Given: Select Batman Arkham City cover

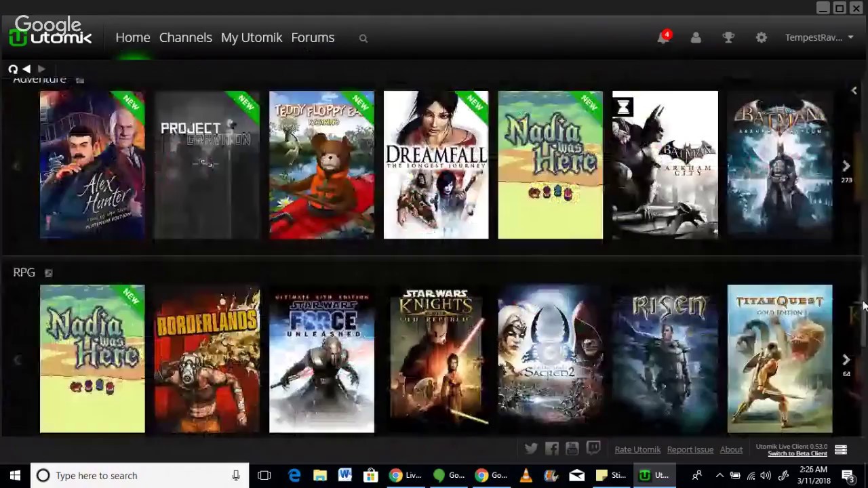Looking at the screenshot, I should tap(665, 165).
